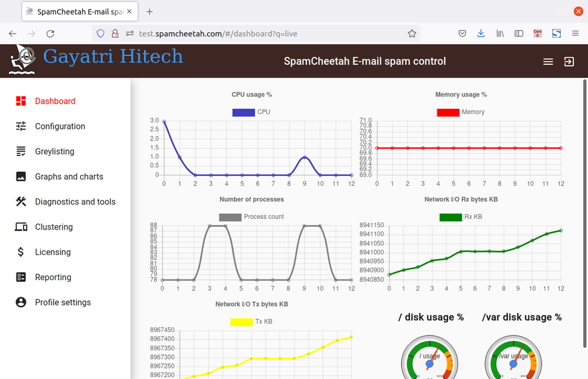Open the Firefox application menu
The height and width of the screenshot is (379, 588).
(x=575, y=34)
